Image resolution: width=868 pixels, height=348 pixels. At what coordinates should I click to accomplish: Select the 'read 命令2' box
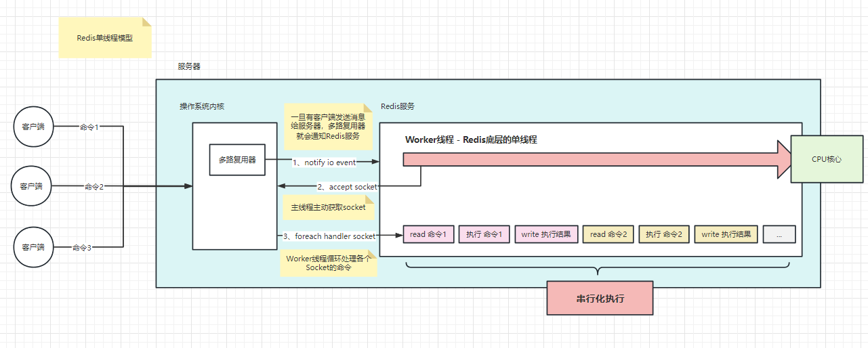tap(608, 234)
